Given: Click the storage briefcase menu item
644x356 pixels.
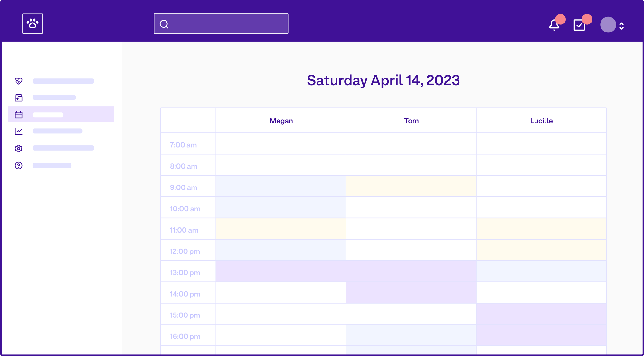Looking at the screenshot, I should click(x=19, y=97).
